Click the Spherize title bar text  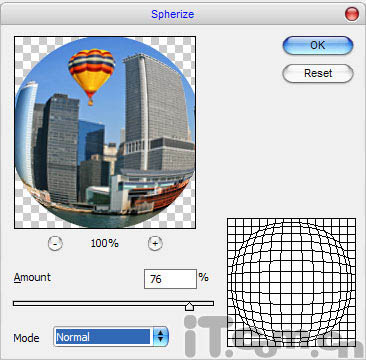(172, 14)
